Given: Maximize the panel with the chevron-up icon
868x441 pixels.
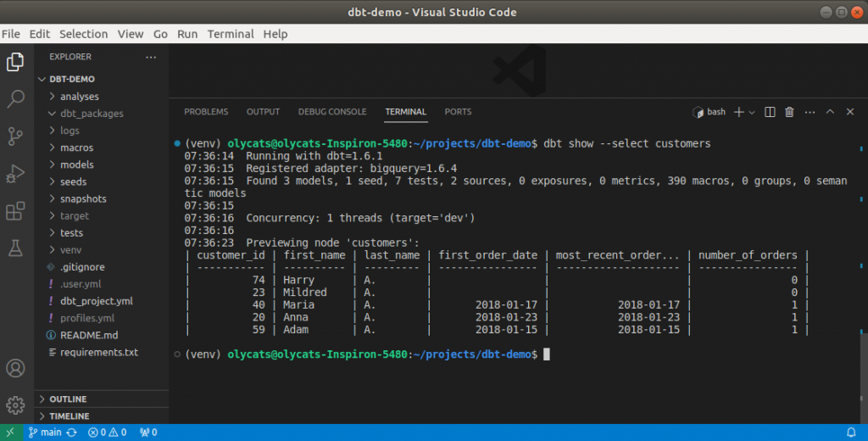Looking at the screenshot, I should (x=830, y=112).
